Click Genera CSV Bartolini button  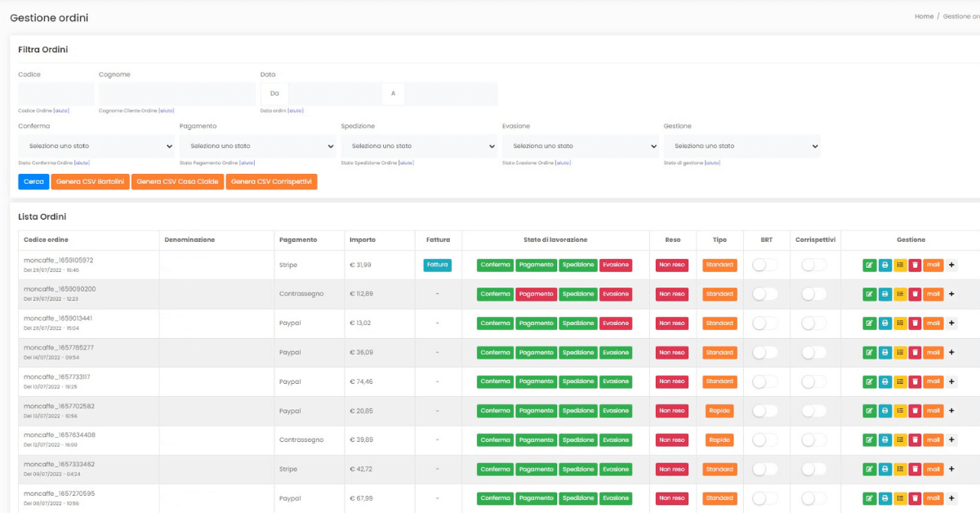(x=91, y=182)
